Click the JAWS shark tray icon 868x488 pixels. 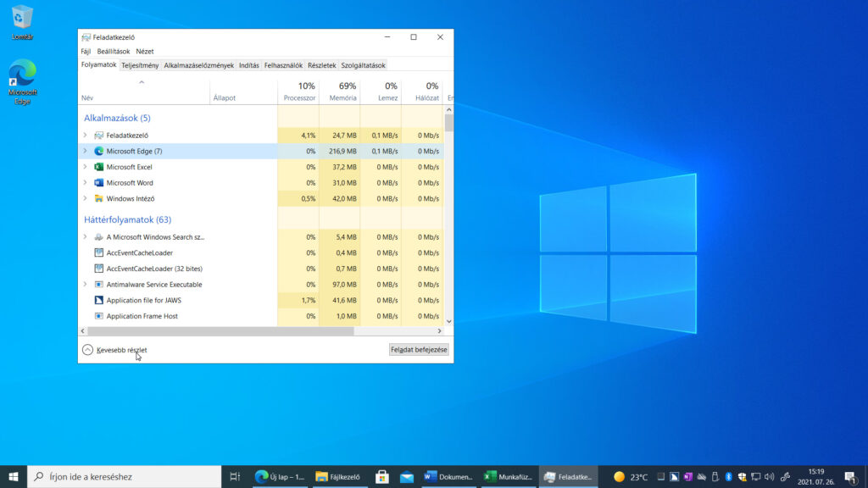(x=674, y=476)
